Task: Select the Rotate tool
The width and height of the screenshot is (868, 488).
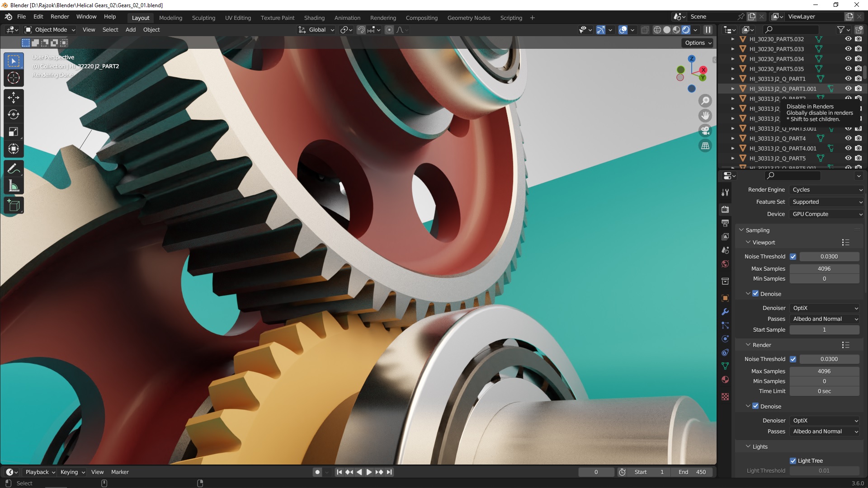Action: pyautogui.click(x=14, y=114)
